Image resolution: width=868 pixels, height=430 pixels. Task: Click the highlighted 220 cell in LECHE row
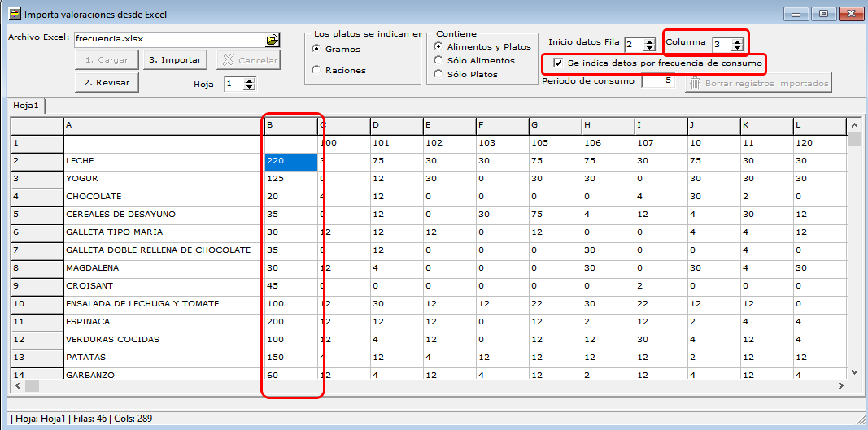[x=290, y=160]
